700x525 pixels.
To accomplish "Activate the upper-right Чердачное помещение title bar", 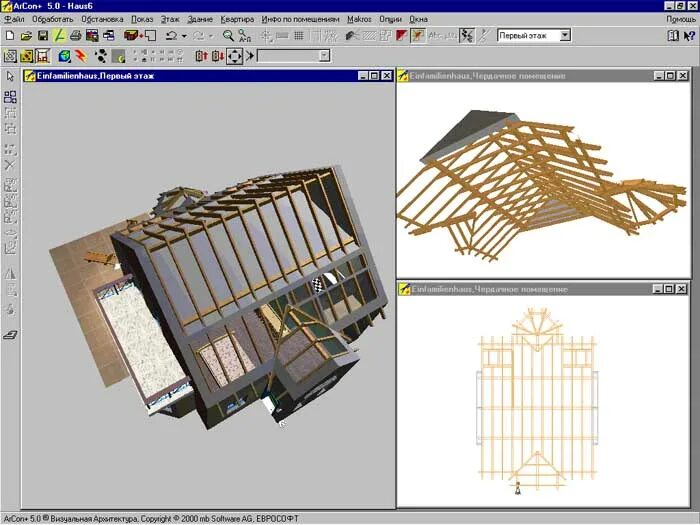I will [x=543, y=76].
